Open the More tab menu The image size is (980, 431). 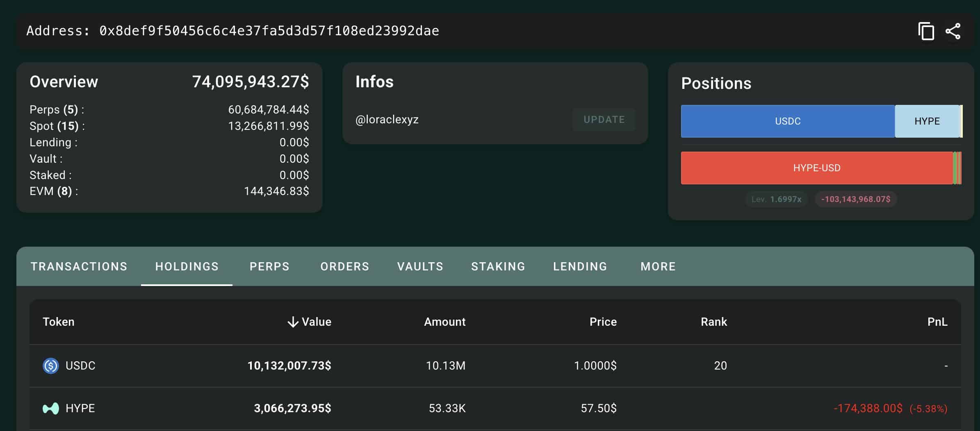pos(658,266)
